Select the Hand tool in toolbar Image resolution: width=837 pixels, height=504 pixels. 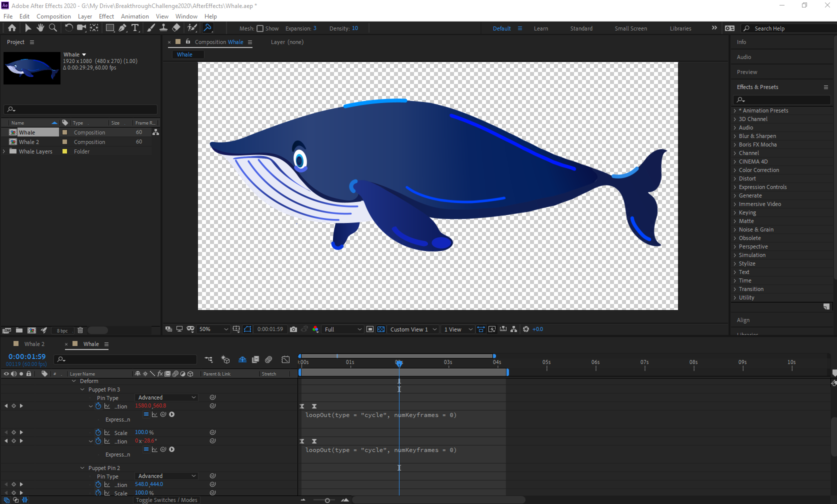(x=40, y=28)
